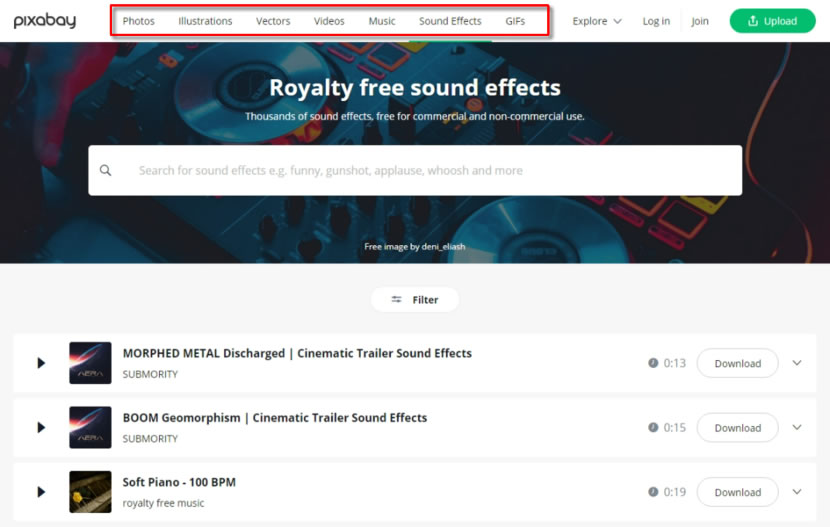Viewport: 830px width, 527px height.
Task: Open the Explore dropdown menu
Action: tap(597, 21)
